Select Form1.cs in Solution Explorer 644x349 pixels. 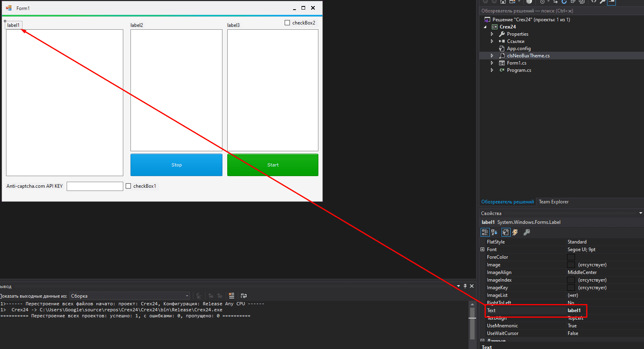tap(517, 63)
